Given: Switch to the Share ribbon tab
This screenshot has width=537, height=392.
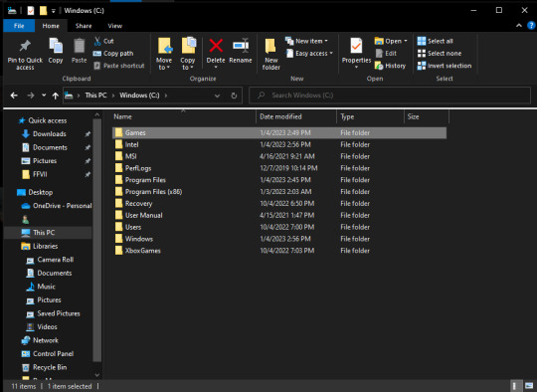Looking at the screenshot, I should (84, 26).
